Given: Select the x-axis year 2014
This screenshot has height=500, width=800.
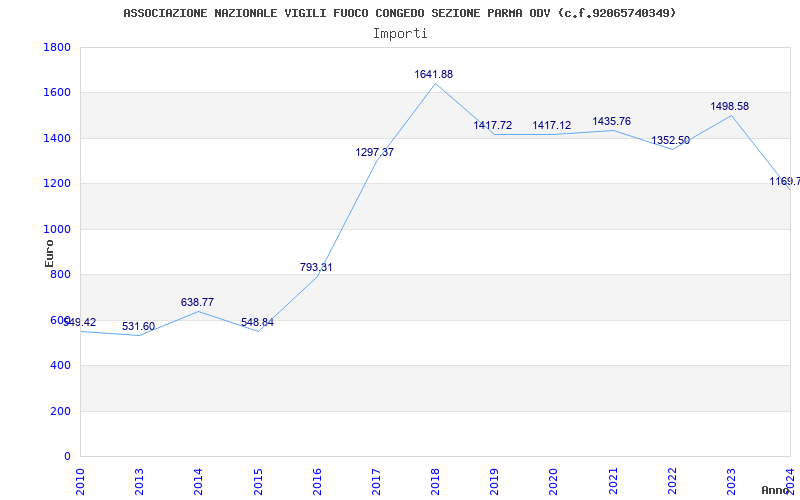Looking at the screenshot, I should click(x=198, y=481).
